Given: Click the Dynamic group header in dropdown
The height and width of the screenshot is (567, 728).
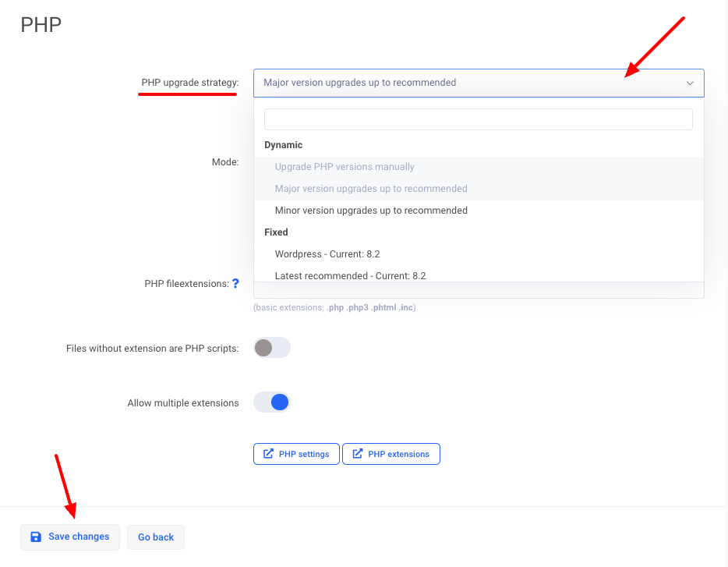Looking at the screenshot, I should 284,145.
